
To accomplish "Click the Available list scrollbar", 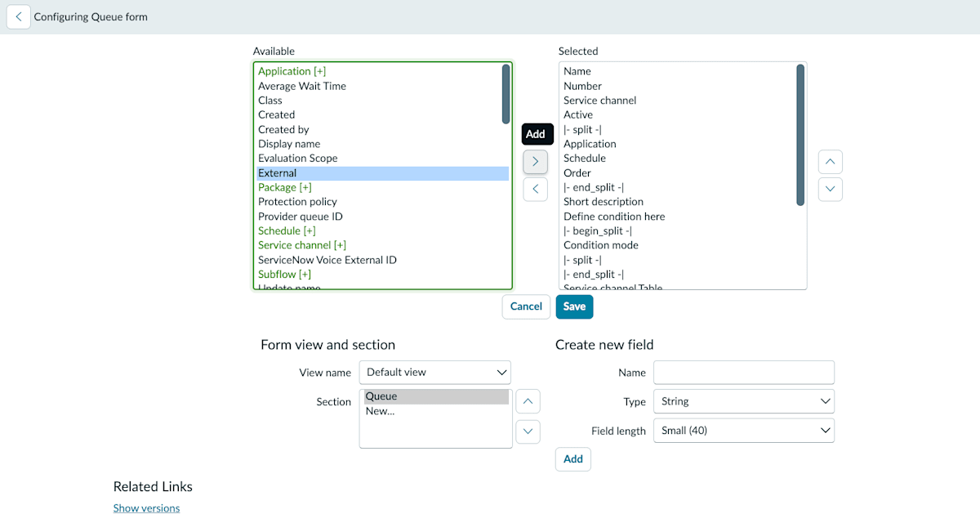I will point(506,94).
